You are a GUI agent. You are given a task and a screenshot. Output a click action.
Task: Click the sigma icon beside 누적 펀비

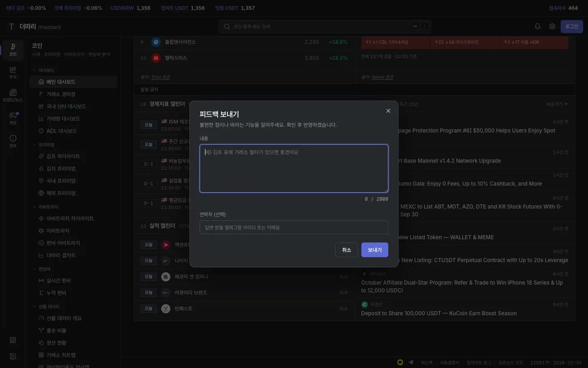point(41,293)
